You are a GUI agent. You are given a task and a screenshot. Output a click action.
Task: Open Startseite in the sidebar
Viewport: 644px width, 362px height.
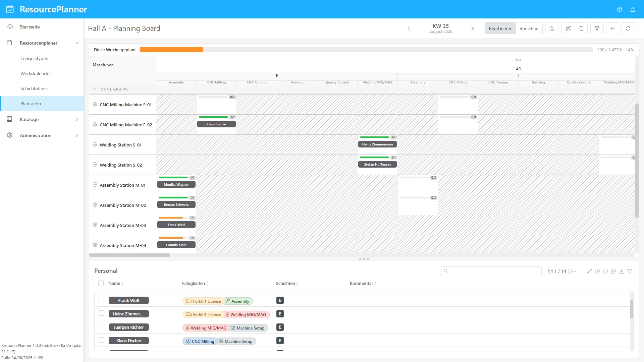[42, 27]
